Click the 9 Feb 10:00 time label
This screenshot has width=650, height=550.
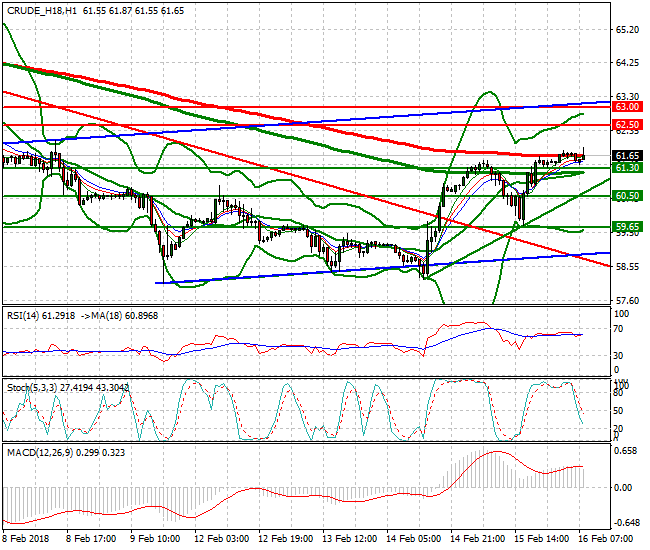point(155,539)
